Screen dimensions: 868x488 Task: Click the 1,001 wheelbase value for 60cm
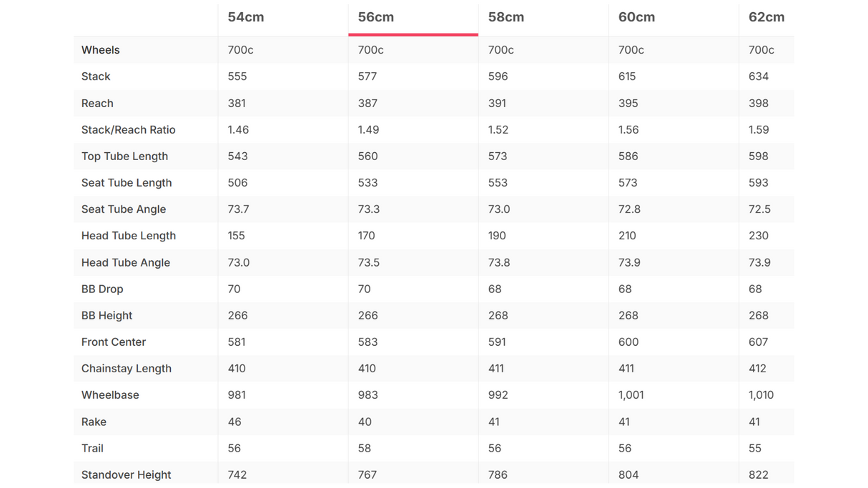[631, 395]
